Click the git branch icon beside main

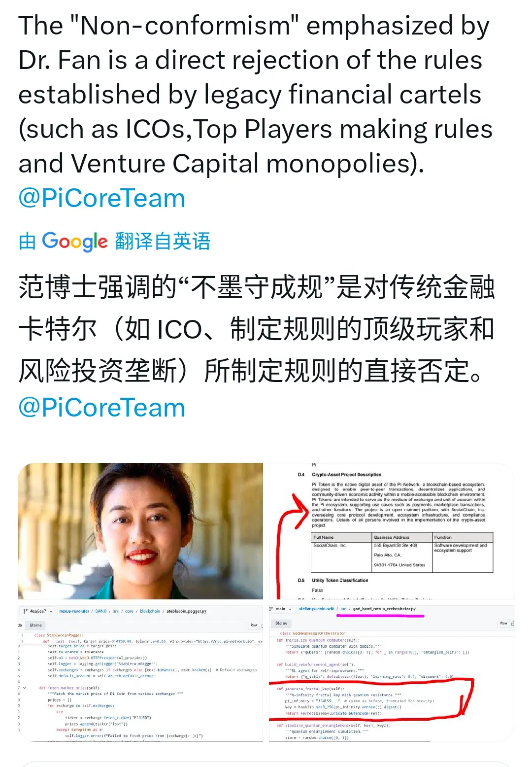click(271, 609)
